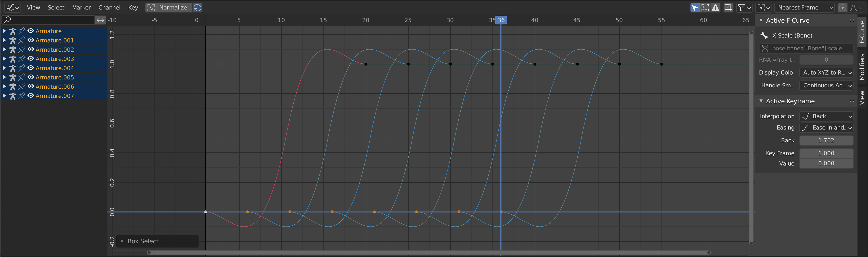Switch to the Modifiers sidebar tab
Viewport: 868px width, 257px height.
[862, 67]
